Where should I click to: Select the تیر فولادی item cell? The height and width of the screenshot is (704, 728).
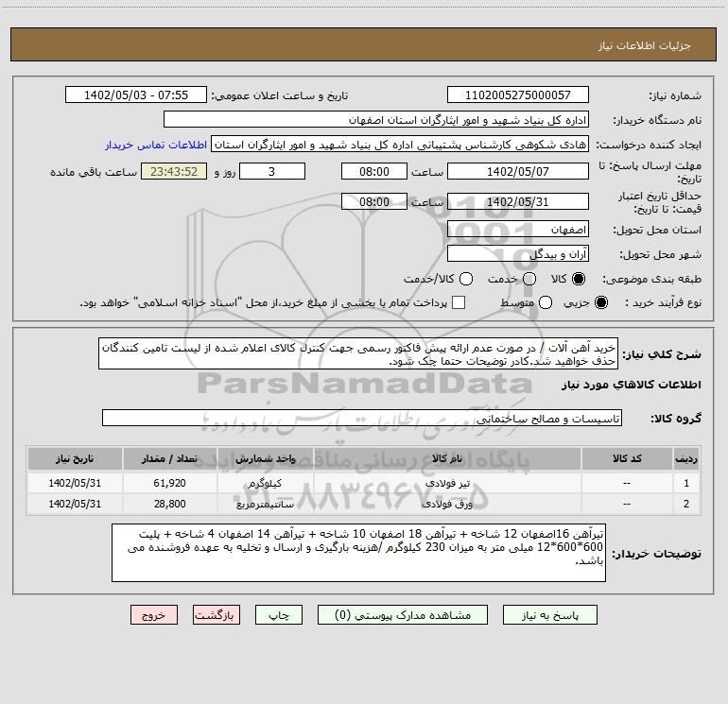click(x=447, y=483)
